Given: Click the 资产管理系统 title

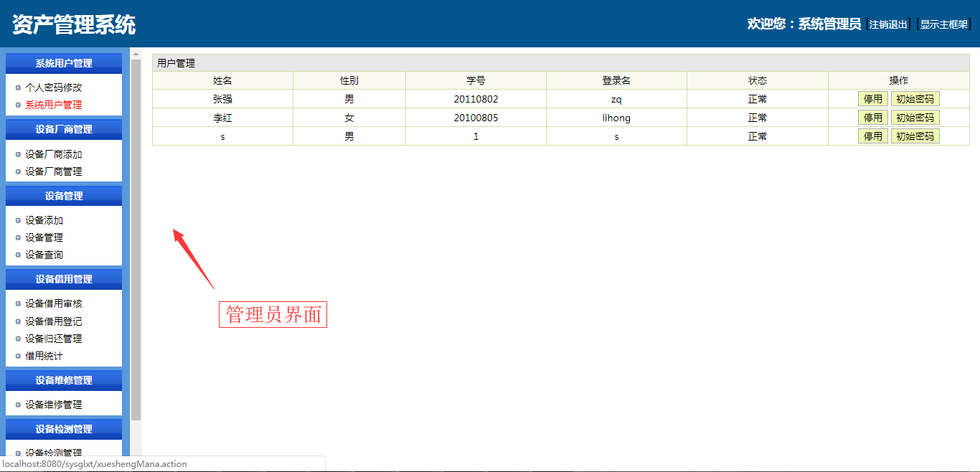Looking at the screenshot, I should tap(74, 24).
